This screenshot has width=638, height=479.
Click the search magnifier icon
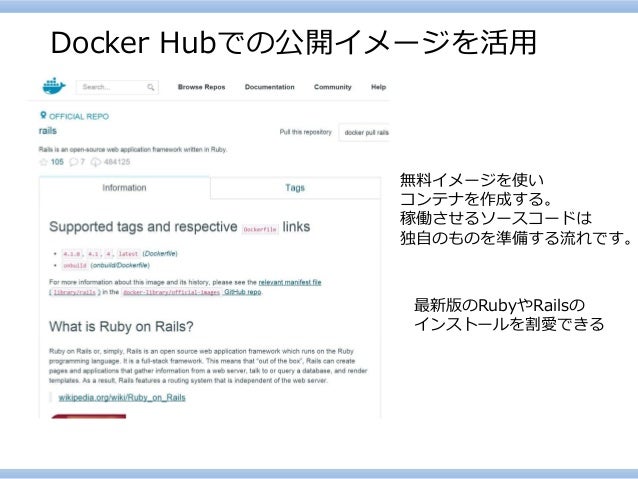(151, 87)
